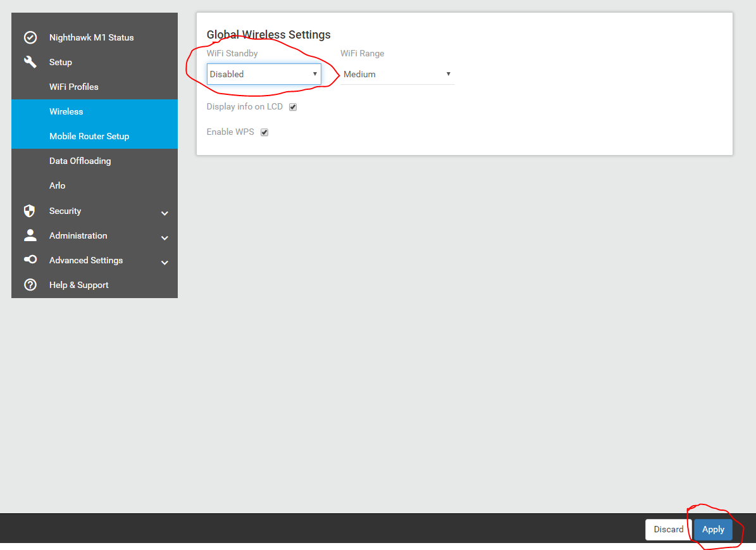Image resolution: width=756 pixels, height=550 pixels.
Task: Open Help & Support page
Action: [x=78, y=285]
